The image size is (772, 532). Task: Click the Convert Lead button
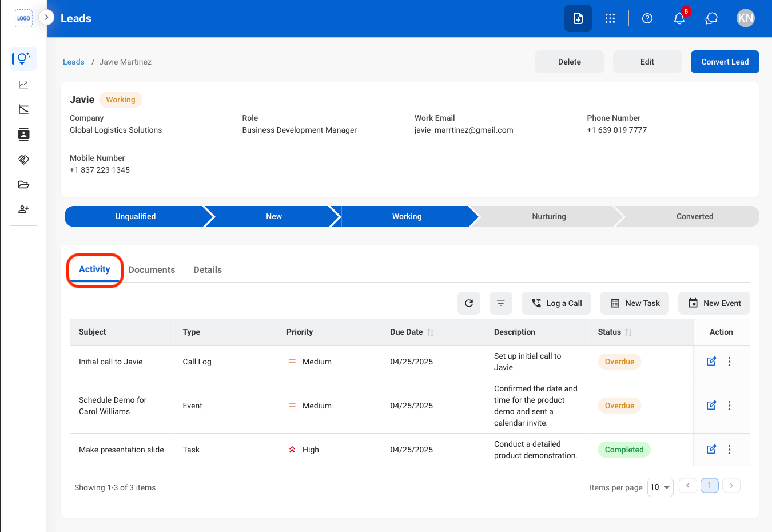coord(725,62)
